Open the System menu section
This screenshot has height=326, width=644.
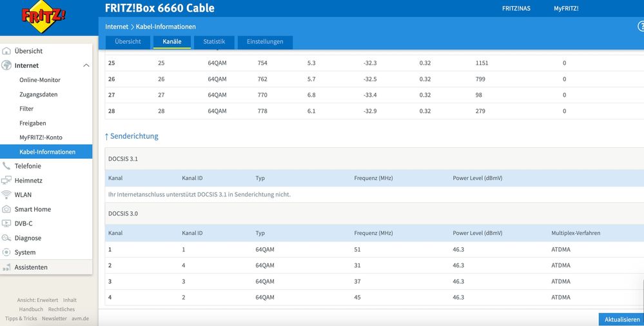coord(25,252)
